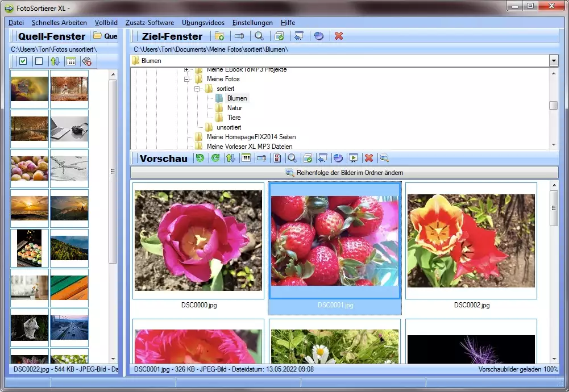Click the rename icon in Vorschau toolbar

pos(261,159)
